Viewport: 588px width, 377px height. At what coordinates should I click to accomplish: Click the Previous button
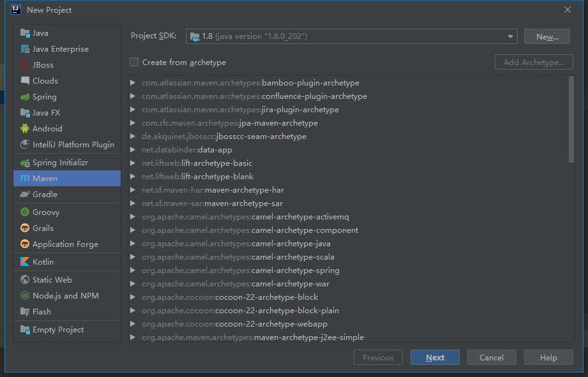point(378,357)
